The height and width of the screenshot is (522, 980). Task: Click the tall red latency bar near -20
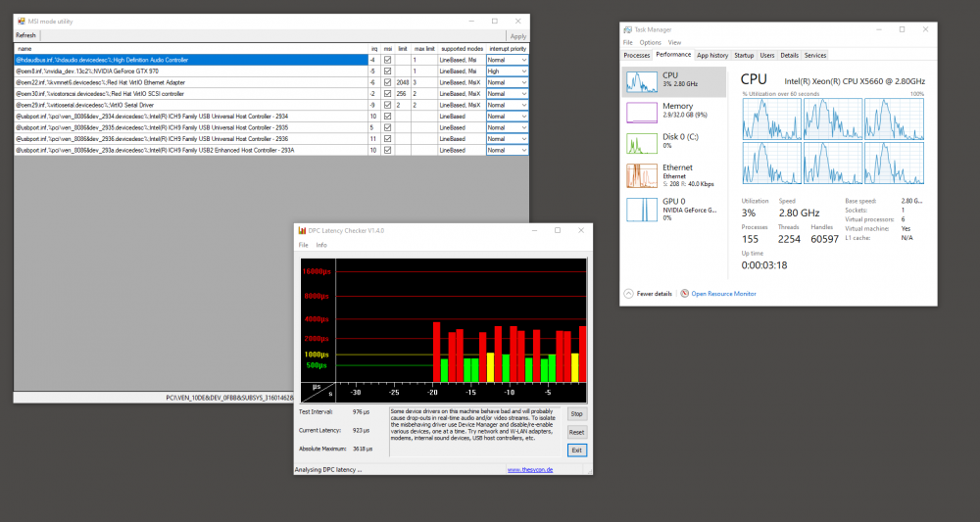[436, 353]
